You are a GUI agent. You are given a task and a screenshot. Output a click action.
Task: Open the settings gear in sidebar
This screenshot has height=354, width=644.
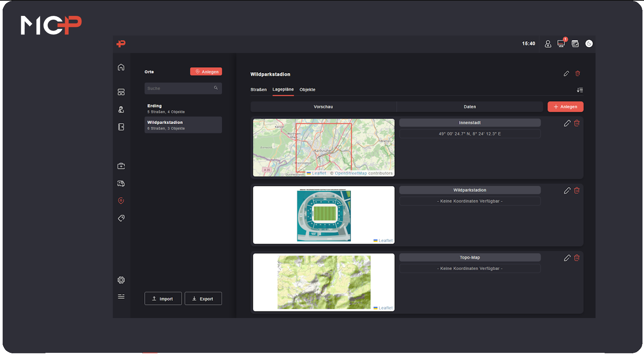[x=121, y=280]
